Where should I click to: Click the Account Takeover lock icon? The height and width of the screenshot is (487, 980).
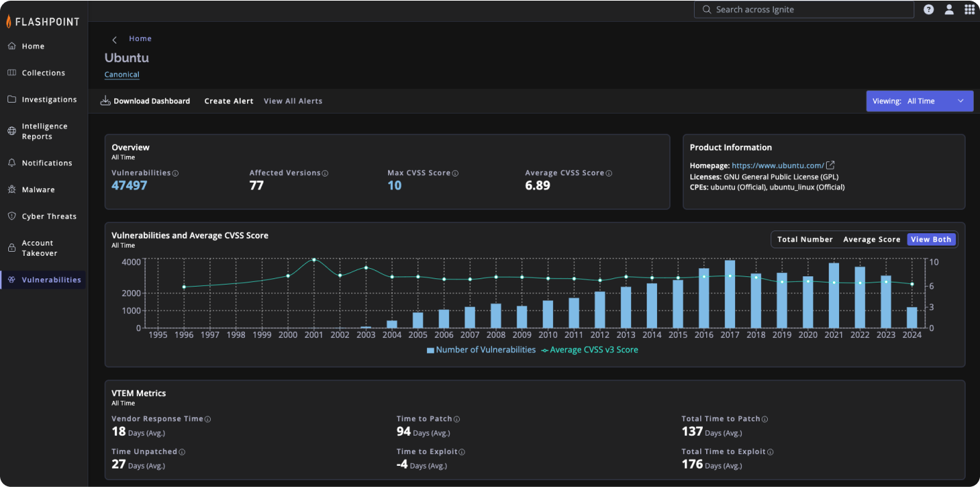click(x=12, y=248)
